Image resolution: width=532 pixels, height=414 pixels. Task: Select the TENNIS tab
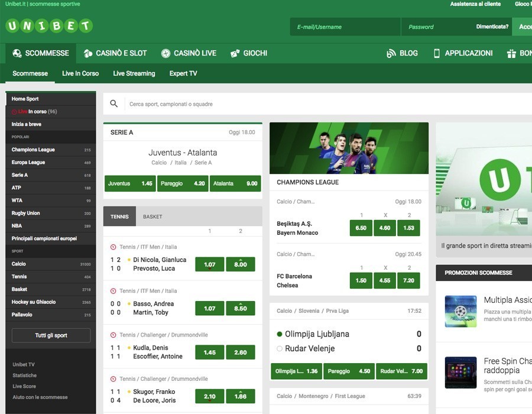119,216
